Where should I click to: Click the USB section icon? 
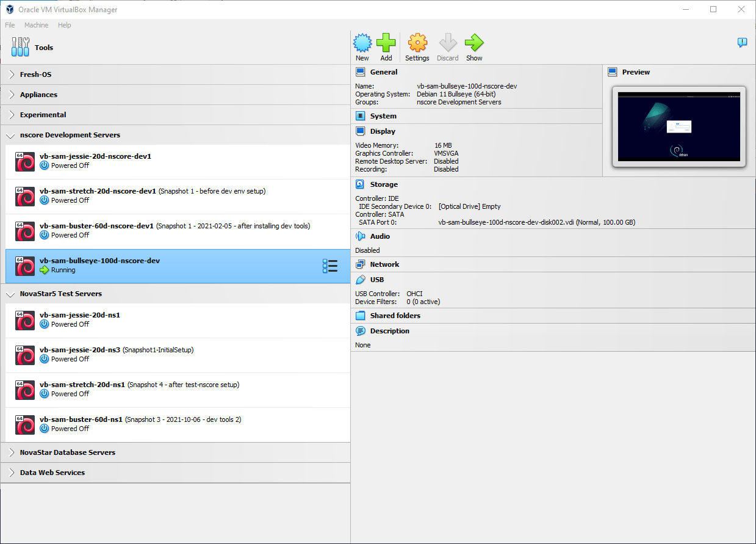(x=359, y=279)
